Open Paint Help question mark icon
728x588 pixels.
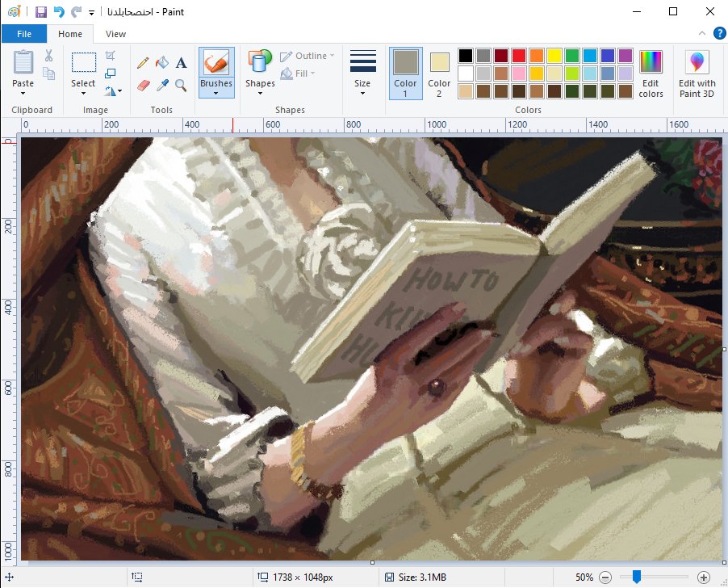pos(719,33)
